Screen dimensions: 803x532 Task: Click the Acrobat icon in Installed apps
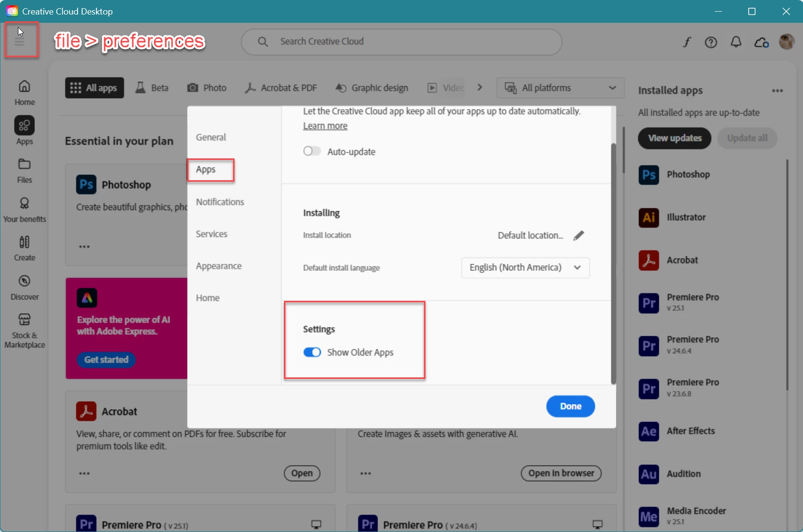648,260
